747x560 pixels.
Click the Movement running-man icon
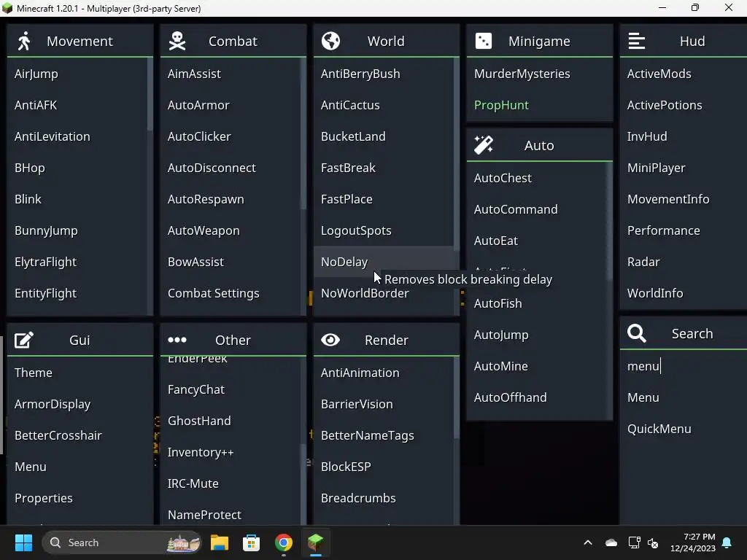click(24, 41)
